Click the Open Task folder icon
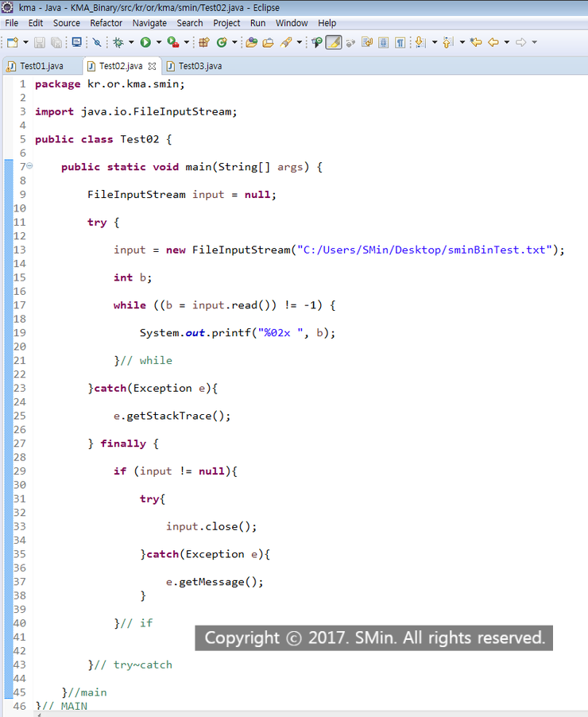Image resolution: width=588 pixels, height=717 pixels. click(269, 42)
